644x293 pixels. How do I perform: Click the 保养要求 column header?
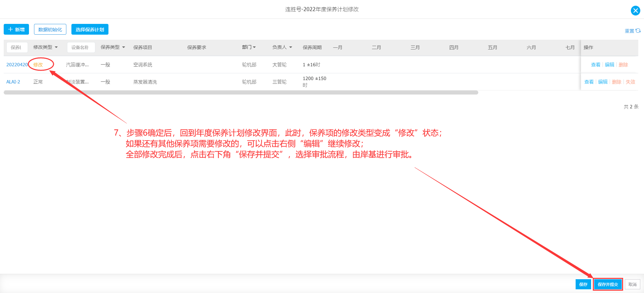[x=197, y=47]
